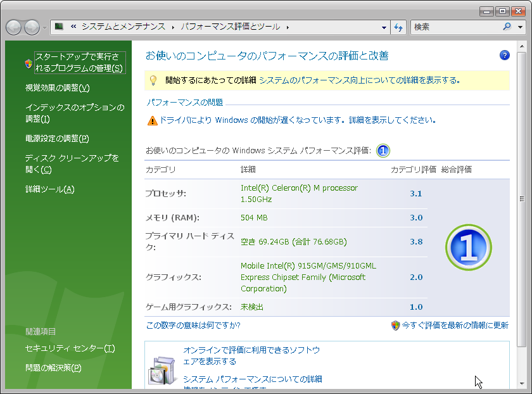
Task: Click the 総合評価 column header
Action: (457, 169)
